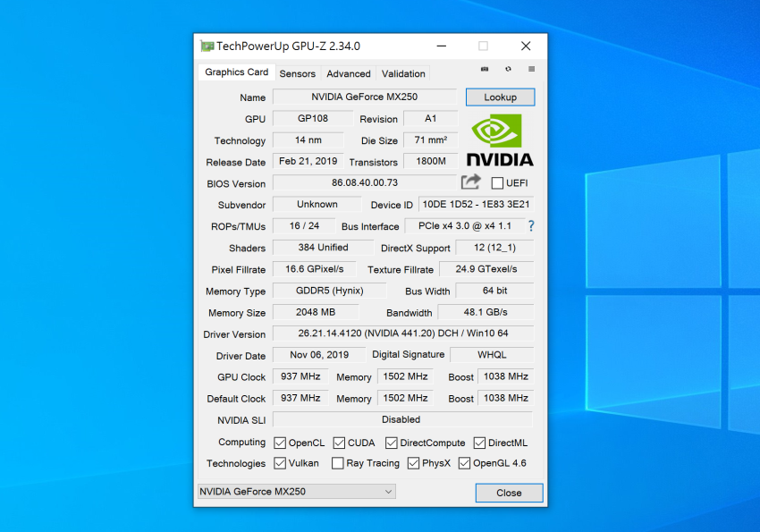
Task: Open the Validation tab
Action: (x=403, y=73)
